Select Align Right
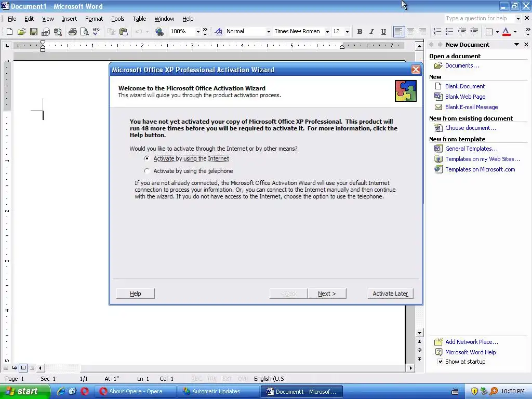 click(422, 32)
